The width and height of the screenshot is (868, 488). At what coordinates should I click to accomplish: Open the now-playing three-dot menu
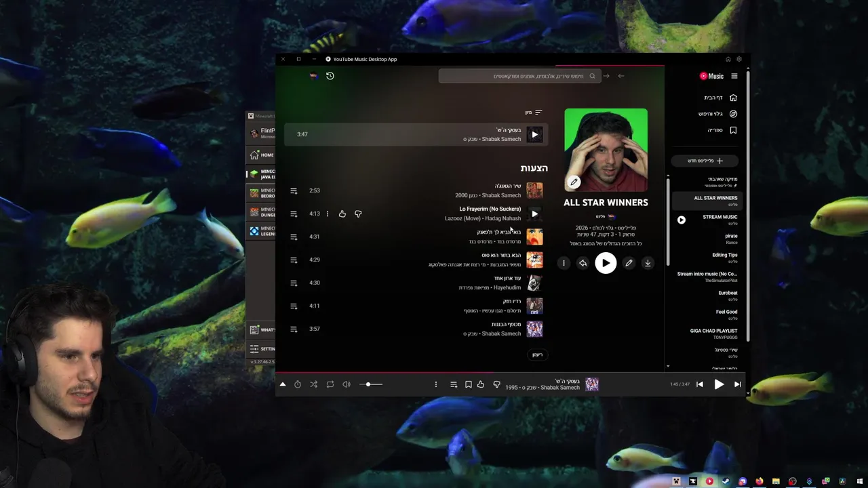pos(436,384)
